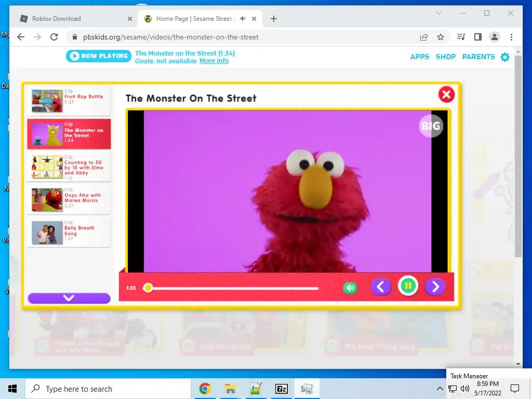Open a new browser tab
Screen dimensions: 532x399
pyautogui.click(x=274, y=19)
